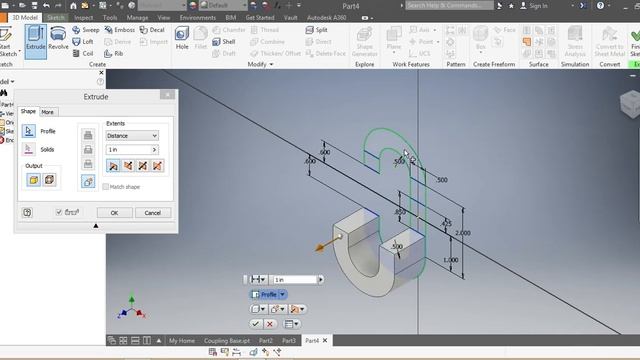Open the Tools ribbon tab
640x360 pixels.
pyautogui.click(x=110, y=18)
